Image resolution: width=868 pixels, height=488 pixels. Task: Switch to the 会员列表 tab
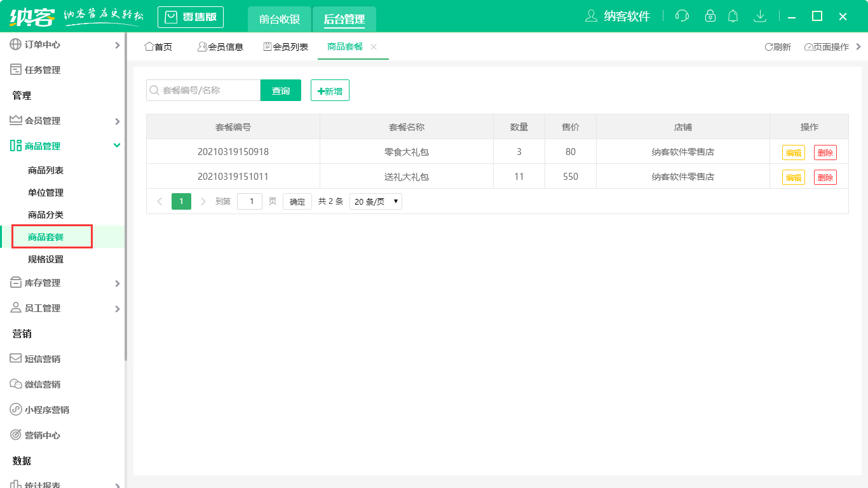(285, 46)
